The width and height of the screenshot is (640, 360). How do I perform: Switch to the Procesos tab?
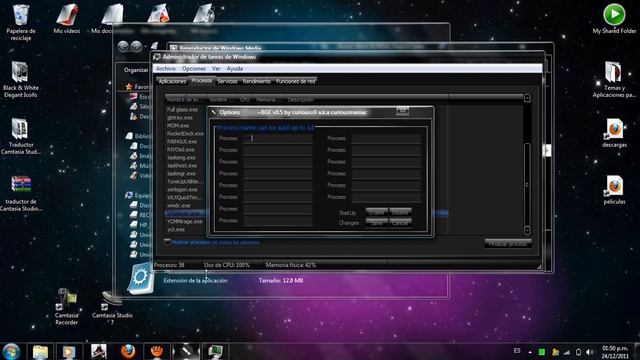(x=202, y=81)
